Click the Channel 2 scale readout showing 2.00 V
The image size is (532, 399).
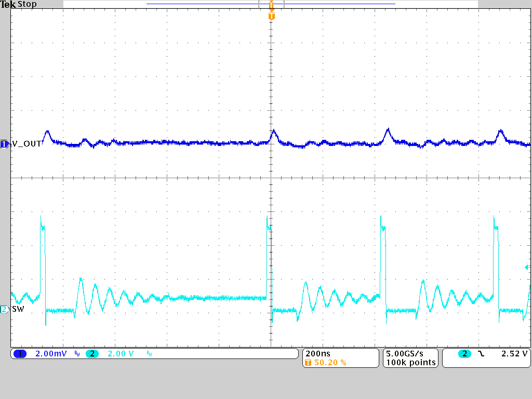[x=122, y=353]
